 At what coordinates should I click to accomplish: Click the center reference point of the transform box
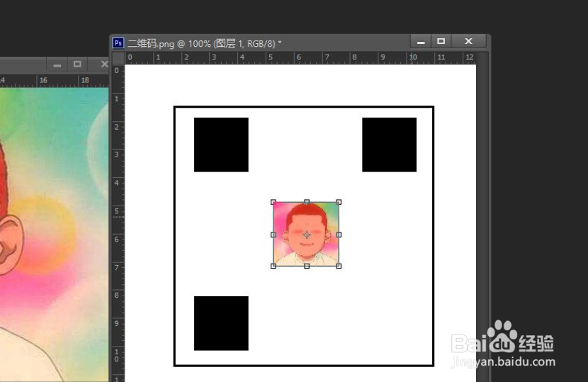(307, 235)
